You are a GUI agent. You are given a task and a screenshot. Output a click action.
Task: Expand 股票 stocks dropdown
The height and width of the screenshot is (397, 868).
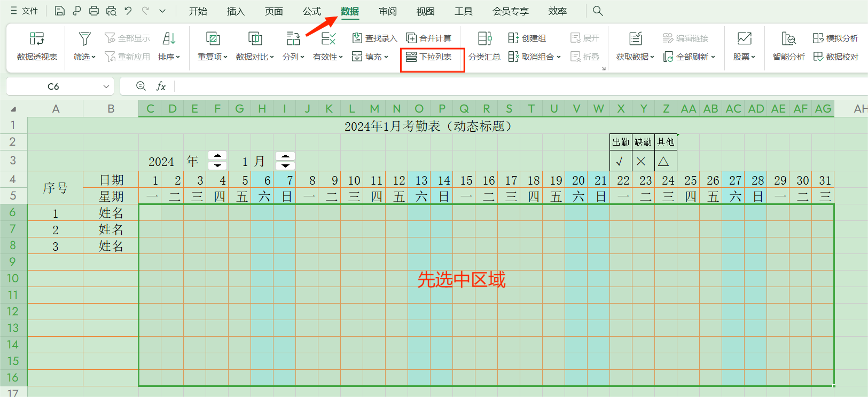click(753, 57)
